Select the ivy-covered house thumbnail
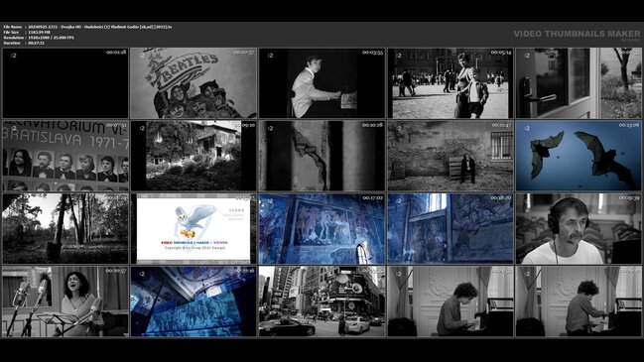 click(193, 156)
